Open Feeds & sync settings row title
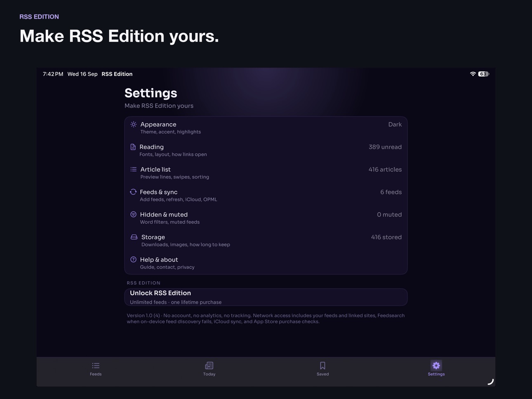Viewport: 532px width, 399px height. click(x=159, y=192)
